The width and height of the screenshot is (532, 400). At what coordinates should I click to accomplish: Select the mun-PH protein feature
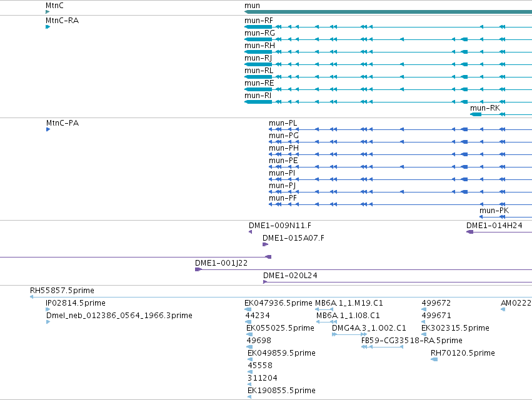(x=400, y=154)
